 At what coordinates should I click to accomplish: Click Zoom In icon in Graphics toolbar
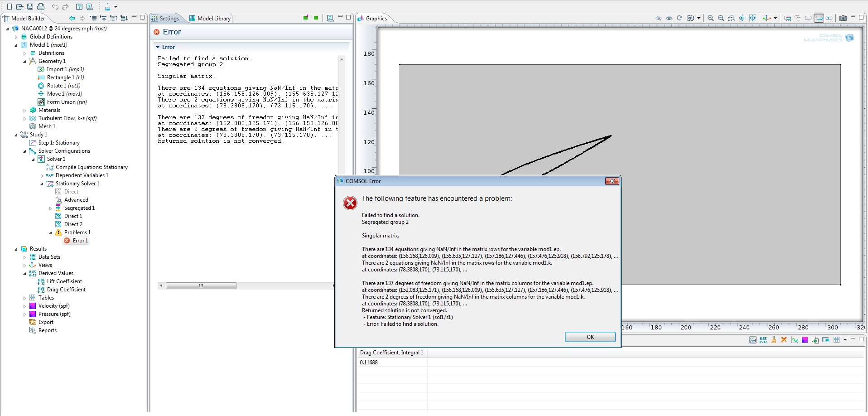click(x=710, y=18)
